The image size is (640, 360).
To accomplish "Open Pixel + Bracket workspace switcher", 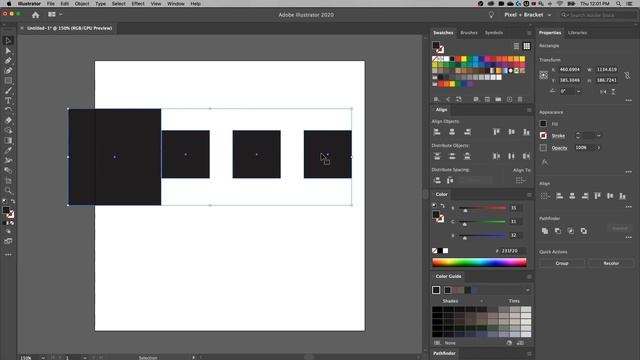I will click(528, 15).
